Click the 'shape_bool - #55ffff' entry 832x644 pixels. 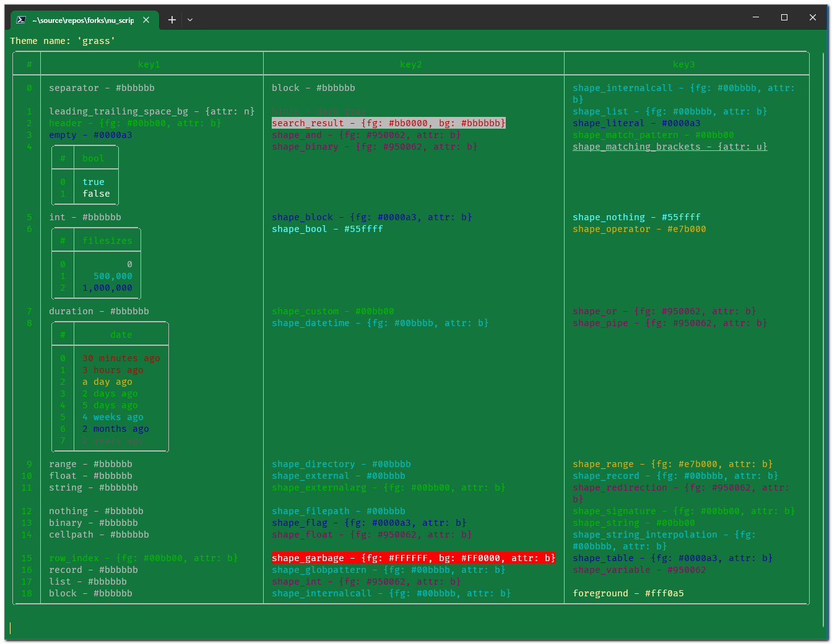coord(327,229)
